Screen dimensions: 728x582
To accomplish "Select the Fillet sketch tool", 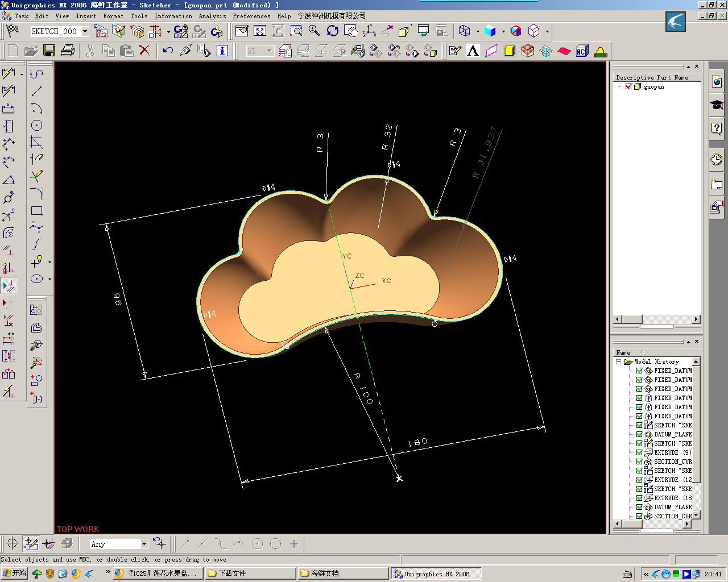I will point(37,193).
